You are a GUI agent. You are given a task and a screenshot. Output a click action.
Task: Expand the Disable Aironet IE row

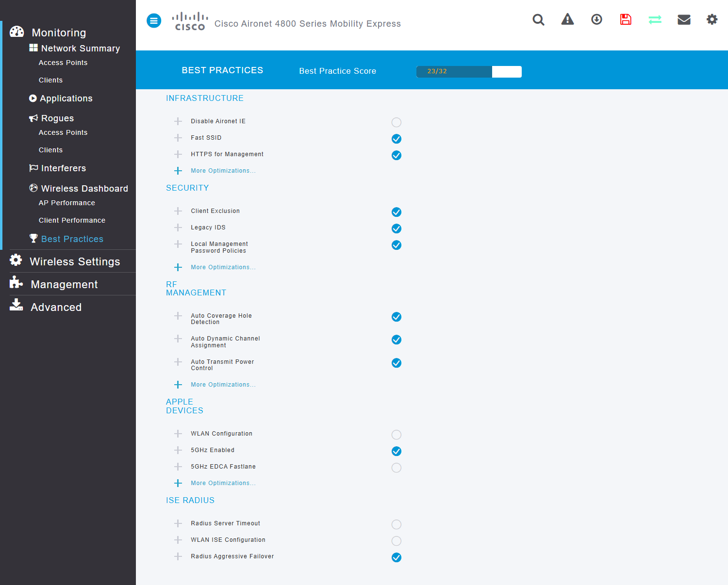click(x=178, y=121)
